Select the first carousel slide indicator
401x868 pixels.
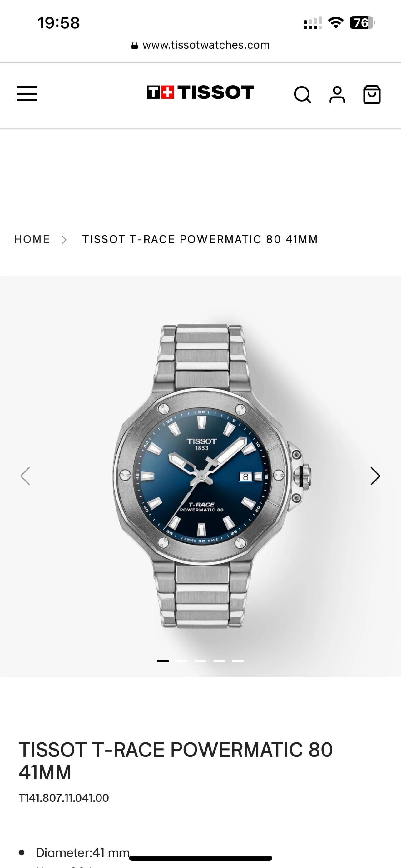click(x=163, y=661)
